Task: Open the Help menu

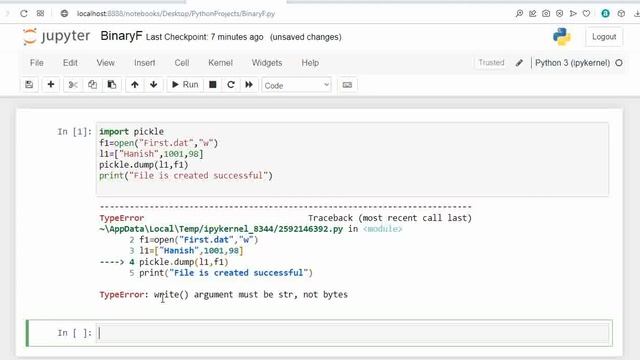Action: click(x=310, y=63)
